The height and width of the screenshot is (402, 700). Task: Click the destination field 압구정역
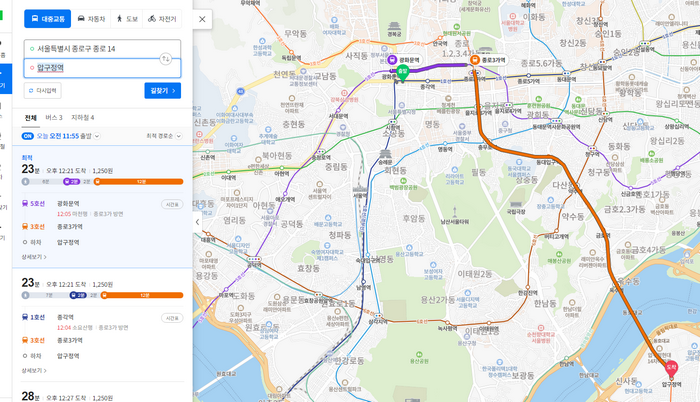(x=102, y=68)
